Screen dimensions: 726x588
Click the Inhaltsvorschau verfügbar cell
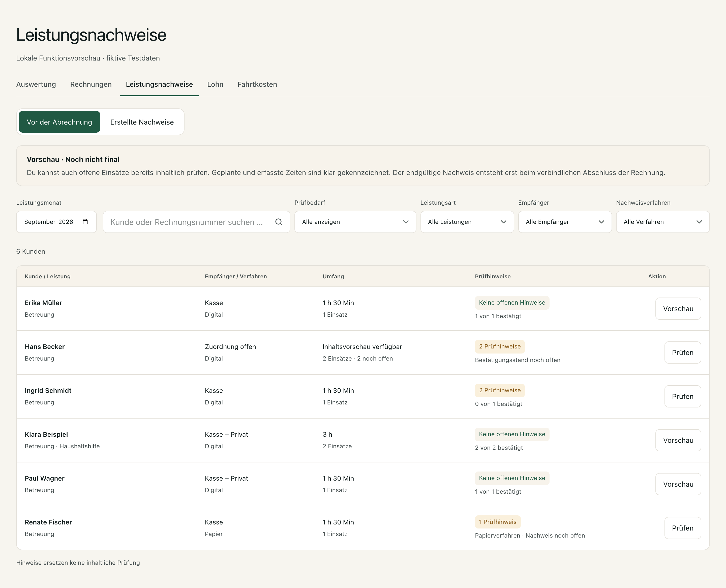point(362,346)
